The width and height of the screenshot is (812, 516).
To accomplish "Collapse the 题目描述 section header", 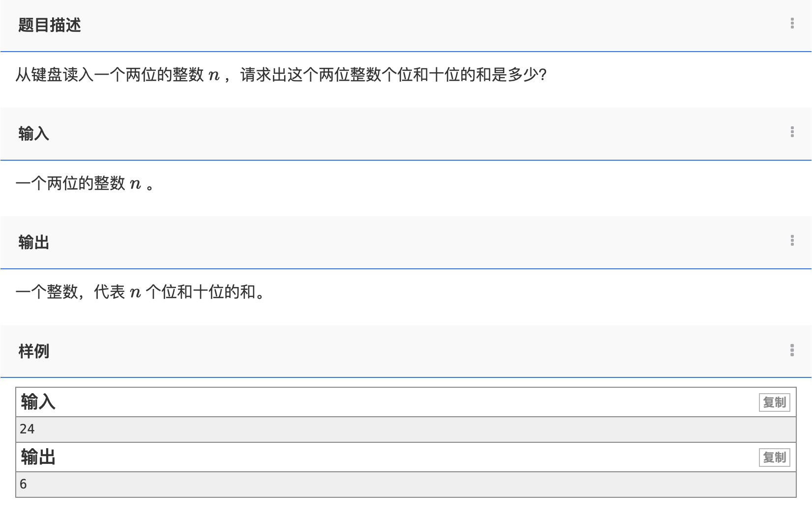I will 49,25.
